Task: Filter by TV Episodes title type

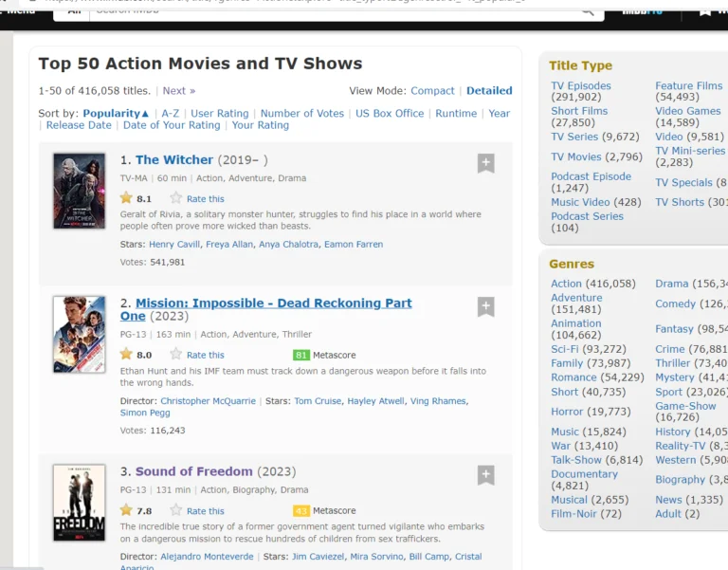Action: tap(581, 86)
